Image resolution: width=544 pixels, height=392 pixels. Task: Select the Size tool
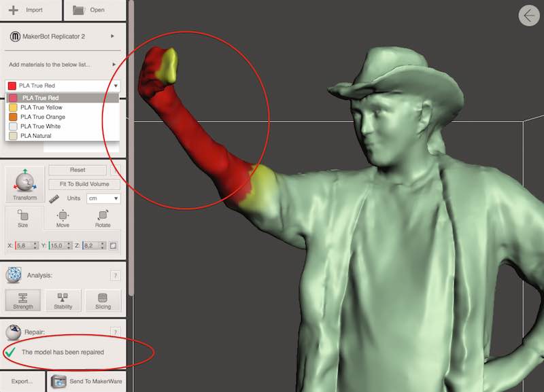23,218
